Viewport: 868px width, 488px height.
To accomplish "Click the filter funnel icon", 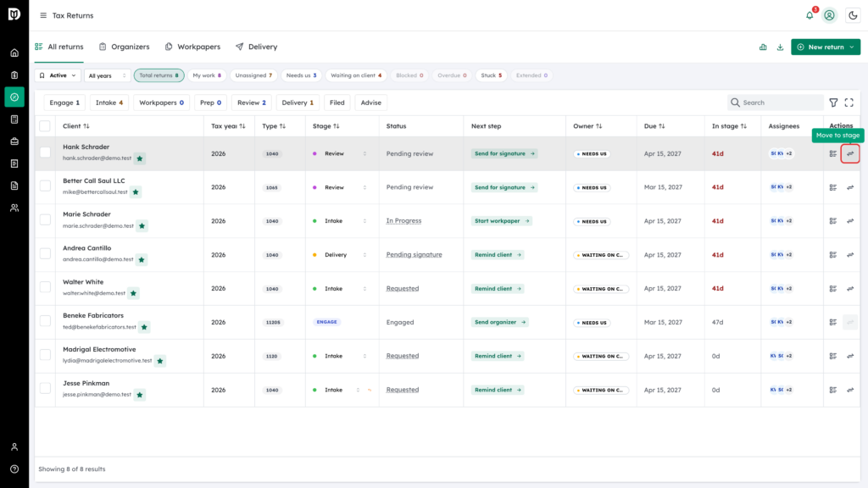I will (833, 103).
